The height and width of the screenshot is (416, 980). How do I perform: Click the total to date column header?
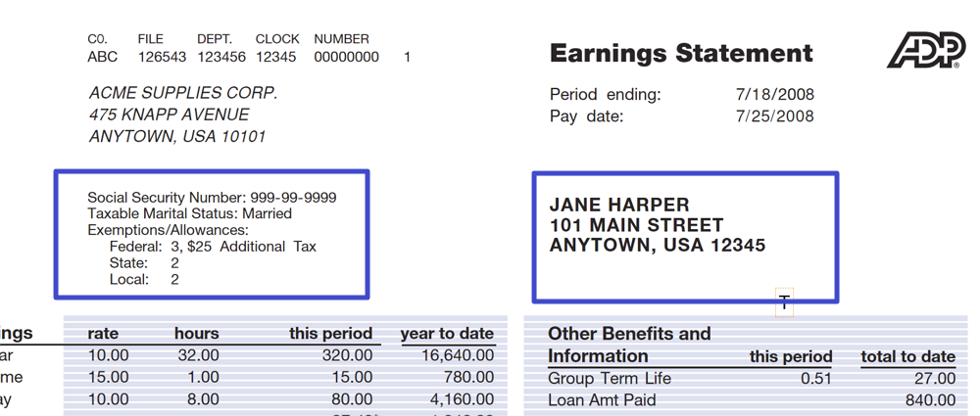coord(907,356)
